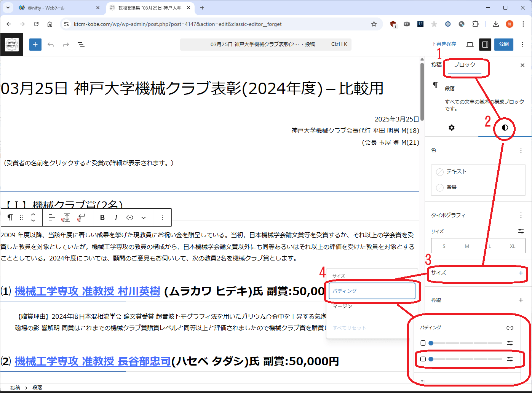Insert a link using block toolbar icon
Viewport: 532px width, 393px height.
pos(130,217)
